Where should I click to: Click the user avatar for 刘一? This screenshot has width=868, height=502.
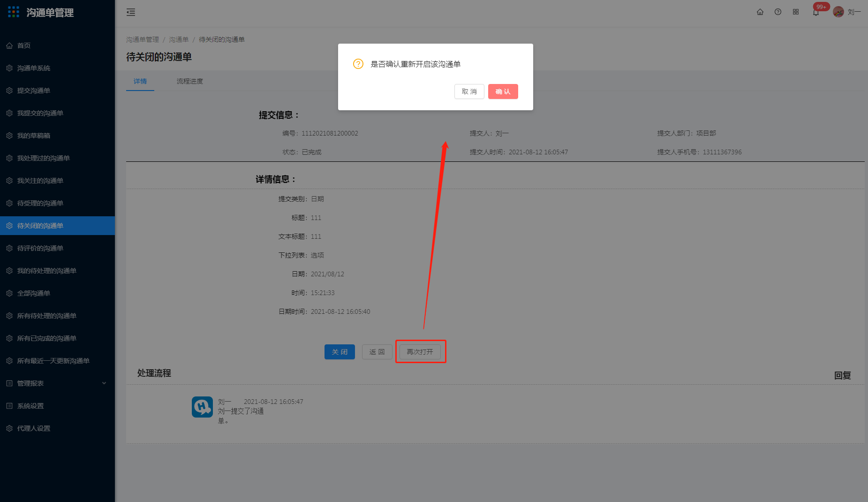838,12
